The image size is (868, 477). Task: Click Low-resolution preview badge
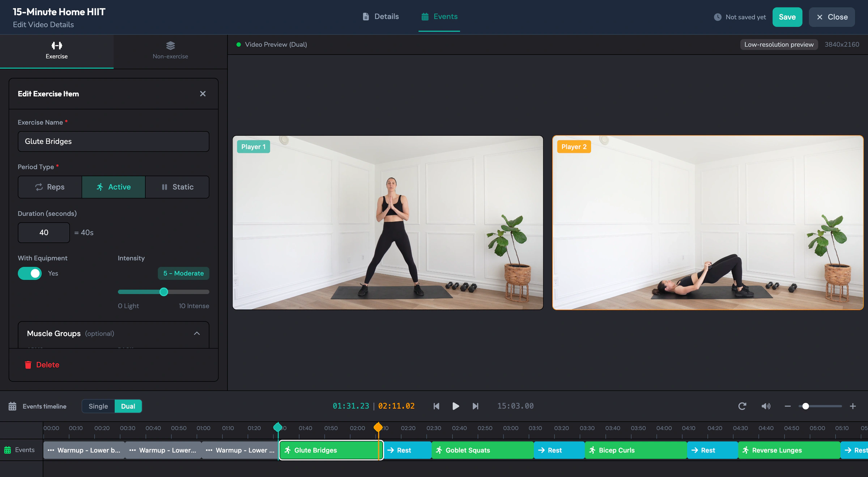tap(779, 45)
